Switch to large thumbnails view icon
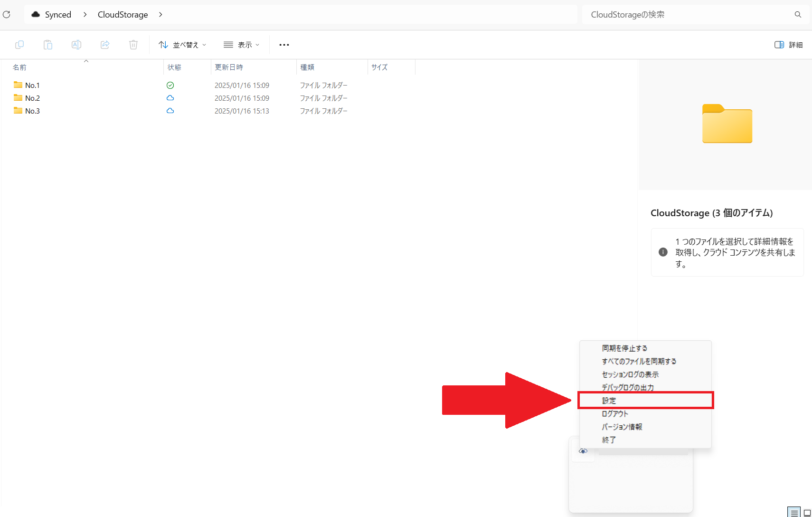The image size is (812, 517). point(807,513)
